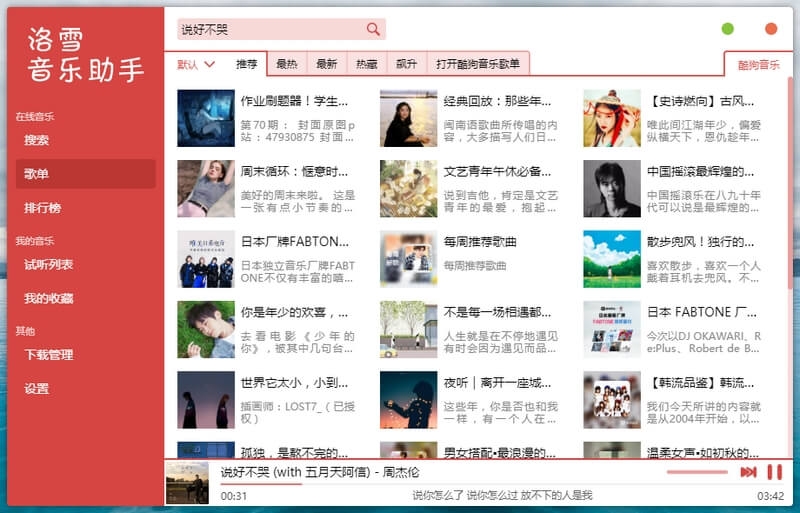Pause the currently playing song
The image size is (800, 513).
click(774, 472)
